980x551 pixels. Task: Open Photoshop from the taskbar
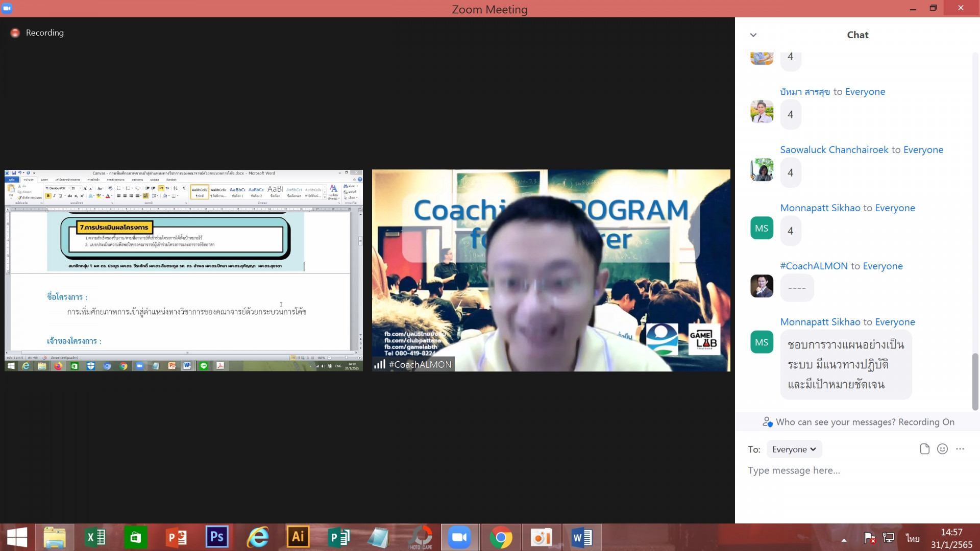click(216, 537)
